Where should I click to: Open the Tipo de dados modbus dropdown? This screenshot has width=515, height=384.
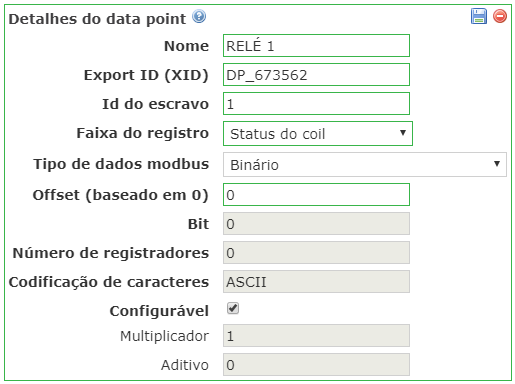pyautogui.click(x=365, y=165)
